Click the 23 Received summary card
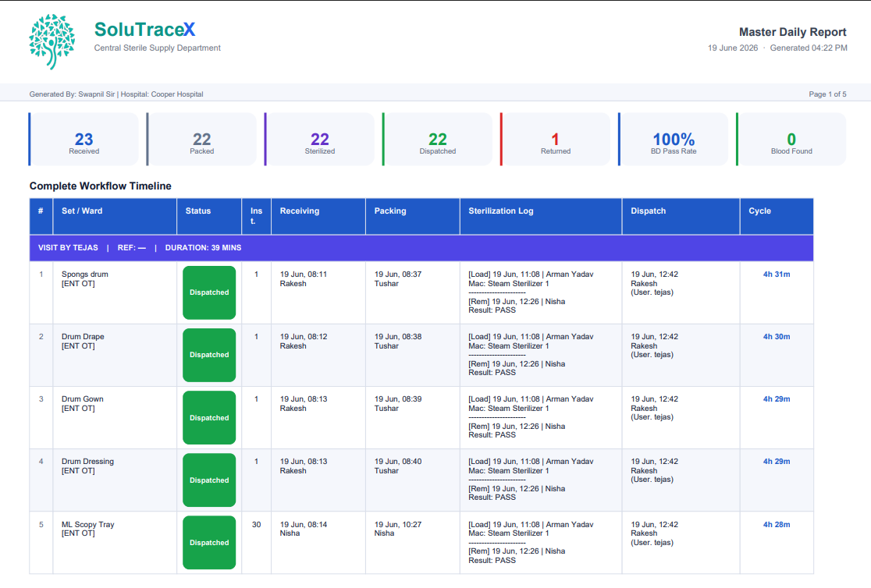The image size is (871, 588). 84,140
